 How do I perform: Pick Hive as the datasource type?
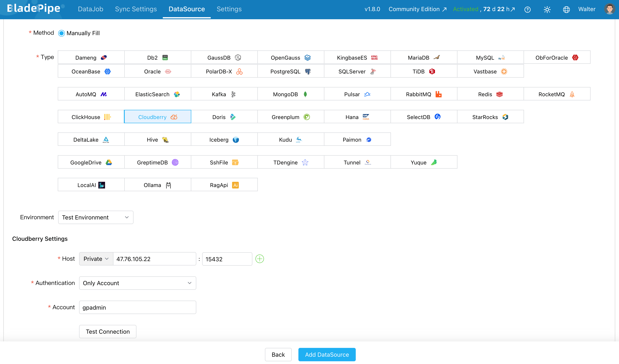pyautogui.click(x=158, y=140)
